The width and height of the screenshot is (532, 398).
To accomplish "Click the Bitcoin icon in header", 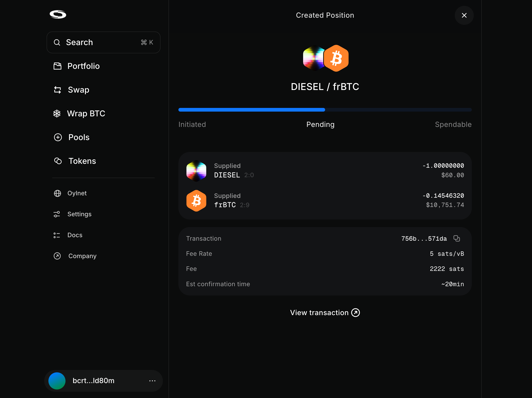I will pos(336,58).
